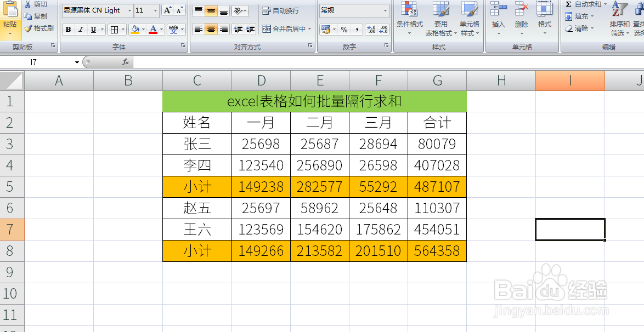Viewport: 644px width, 332px height.
Task: Open Clipboard group dialog launcher
Action: tap(53, 46)
